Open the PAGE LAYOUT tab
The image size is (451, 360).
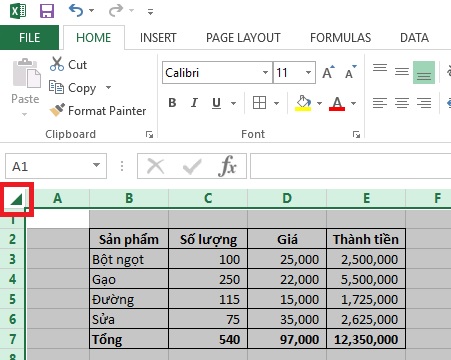click(x=243, y=38)
